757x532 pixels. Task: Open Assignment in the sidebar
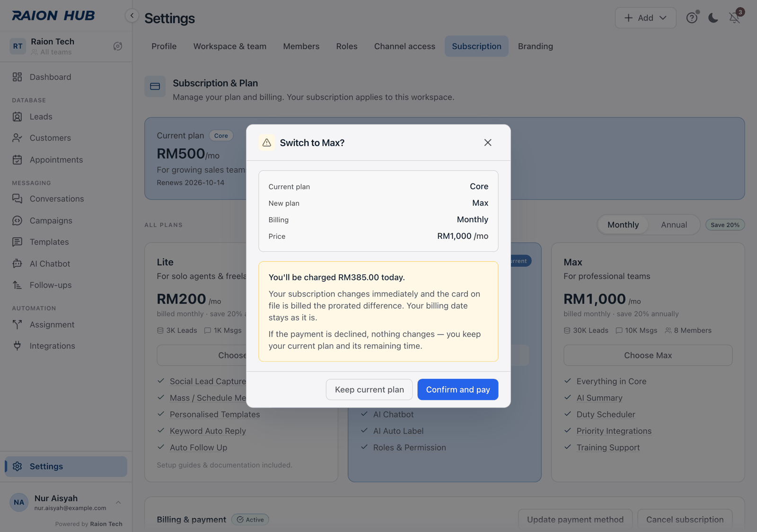pyautogui.click(x=66, y=325)
